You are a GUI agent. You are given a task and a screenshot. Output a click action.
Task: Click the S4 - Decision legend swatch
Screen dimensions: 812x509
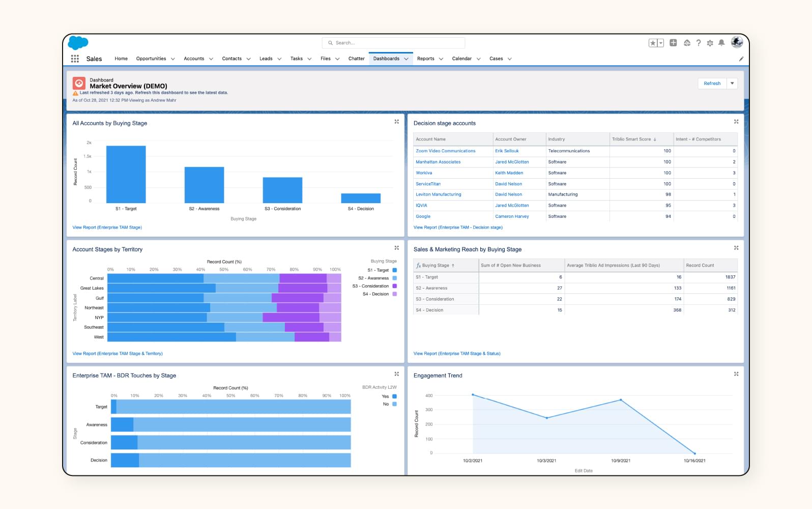pyautogui.click(x=394, y=294)
